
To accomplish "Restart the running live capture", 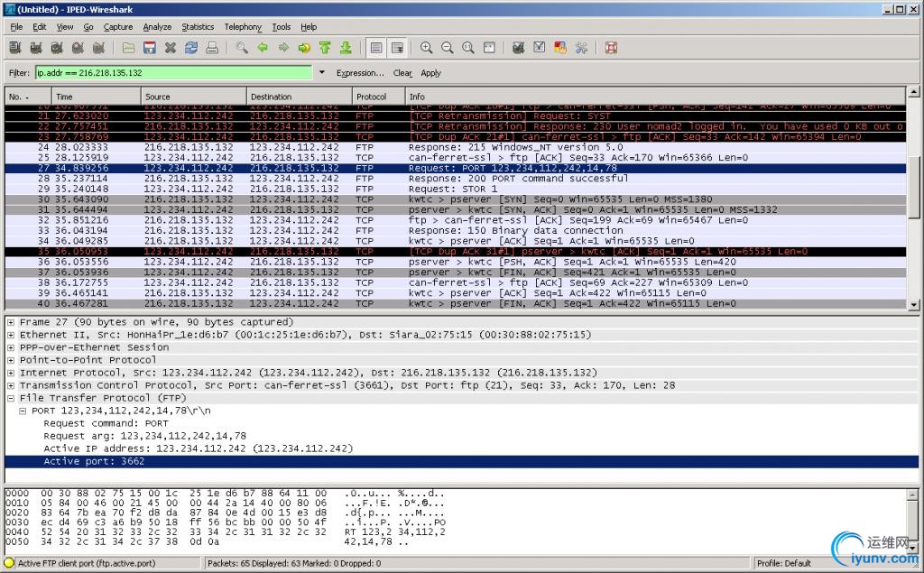I will pos(98,48).
